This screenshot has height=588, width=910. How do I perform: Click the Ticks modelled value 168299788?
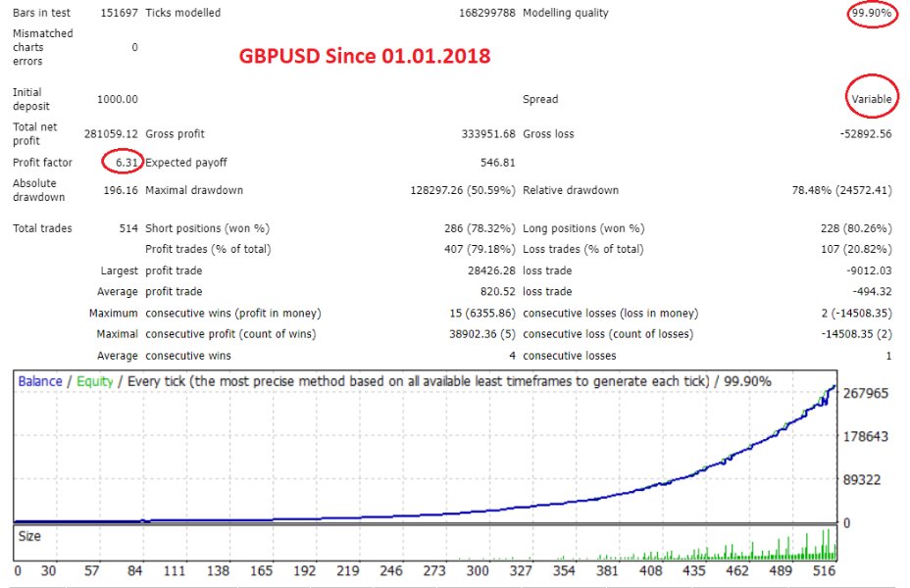pos(487,13)
